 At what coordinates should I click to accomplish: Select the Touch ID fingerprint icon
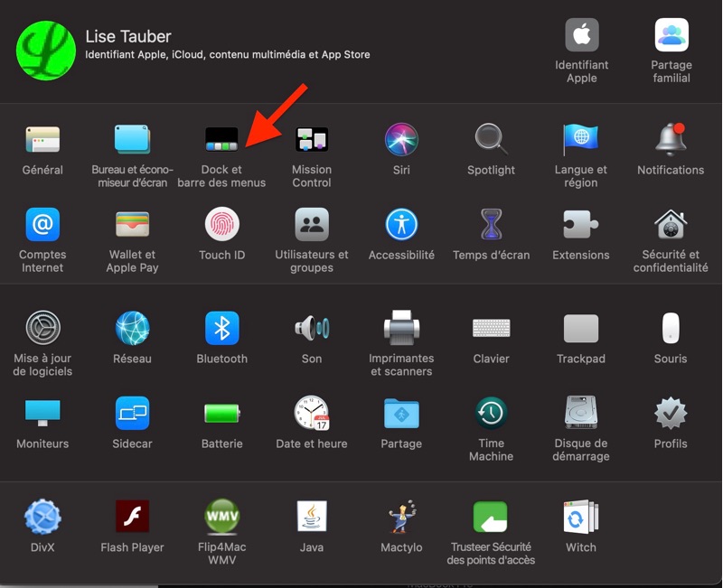click(221, 224)
